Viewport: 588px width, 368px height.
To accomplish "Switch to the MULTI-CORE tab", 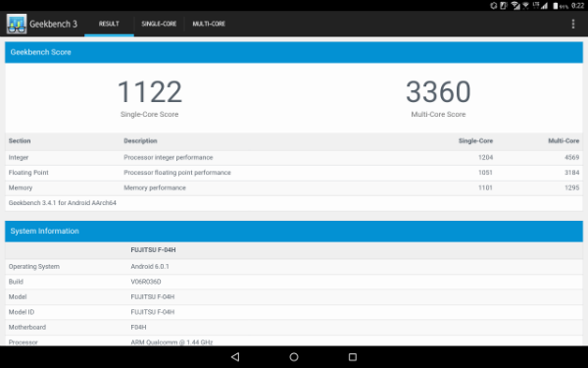I will pos(209,24).
